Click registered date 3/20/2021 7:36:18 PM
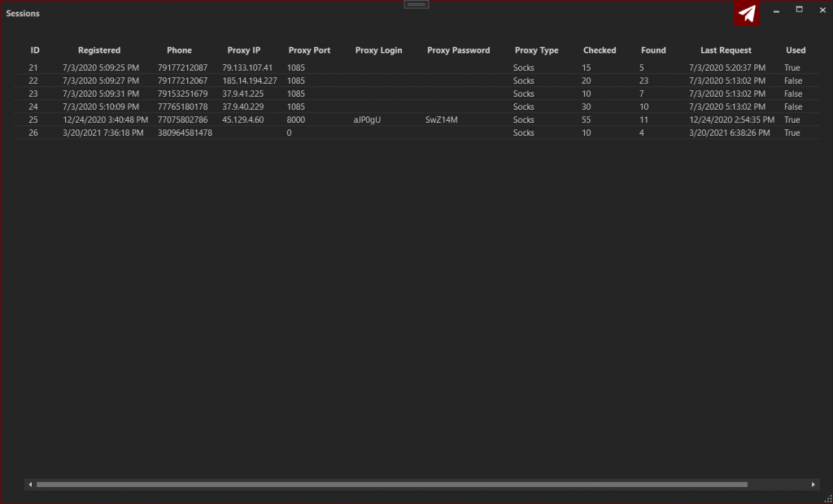 point(103,133)
